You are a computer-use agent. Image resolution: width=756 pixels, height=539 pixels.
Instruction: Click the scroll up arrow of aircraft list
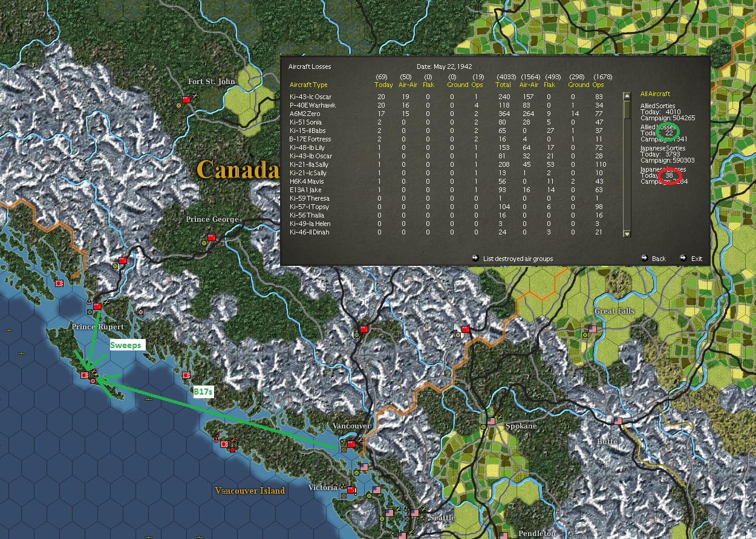tap(627, 95)
